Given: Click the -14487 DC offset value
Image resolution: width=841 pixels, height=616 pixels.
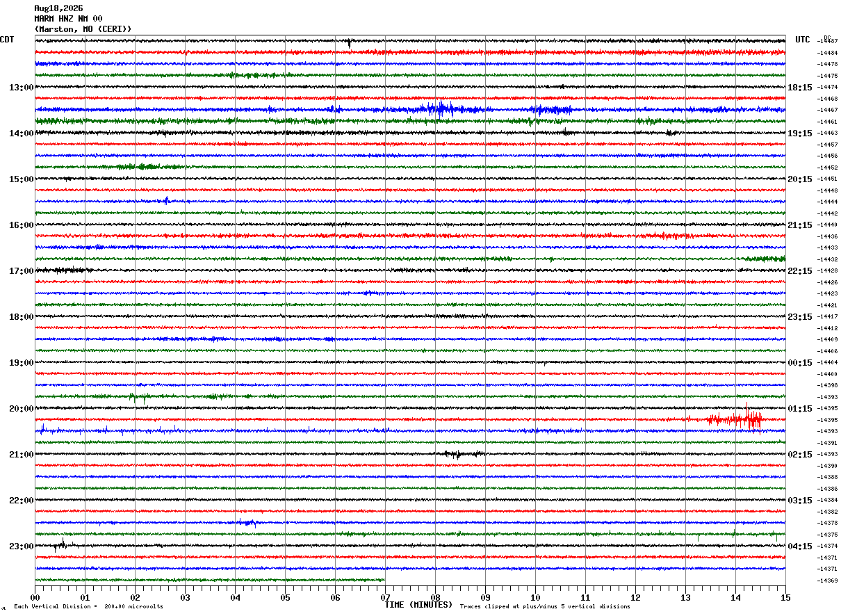Looking at the screenshot, I should pyautogui.click(x=828, y=42).
